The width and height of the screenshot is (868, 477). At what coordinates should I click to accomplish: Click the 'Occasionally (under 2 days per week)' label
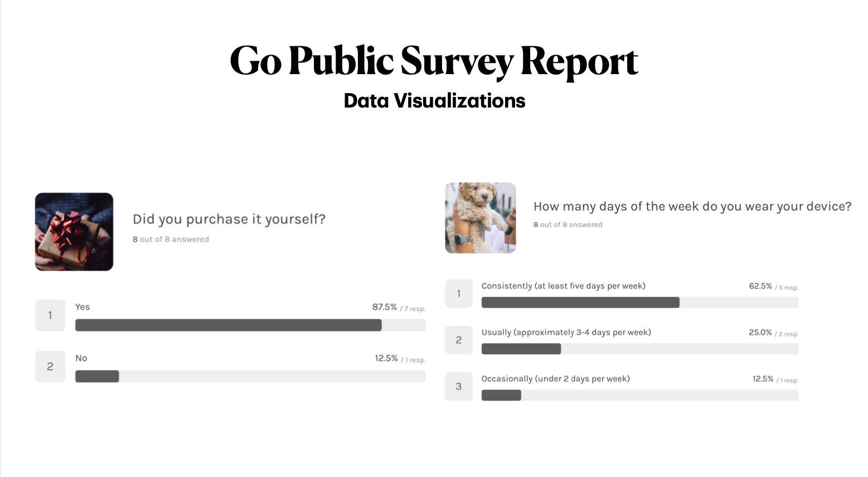point(556,379)
